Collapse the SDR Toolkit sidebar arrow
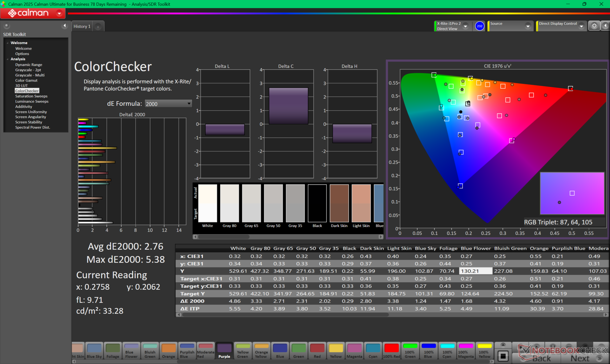 [65, 26]
